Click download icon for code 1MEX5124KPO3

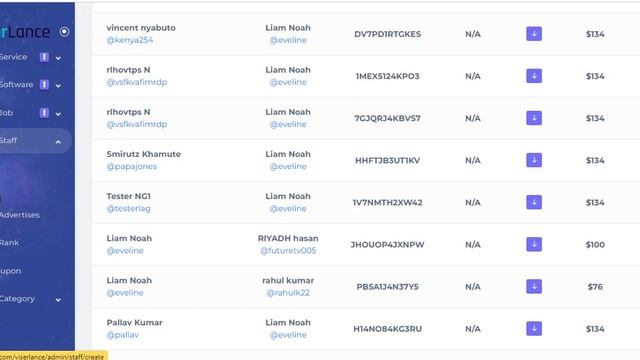534,76
